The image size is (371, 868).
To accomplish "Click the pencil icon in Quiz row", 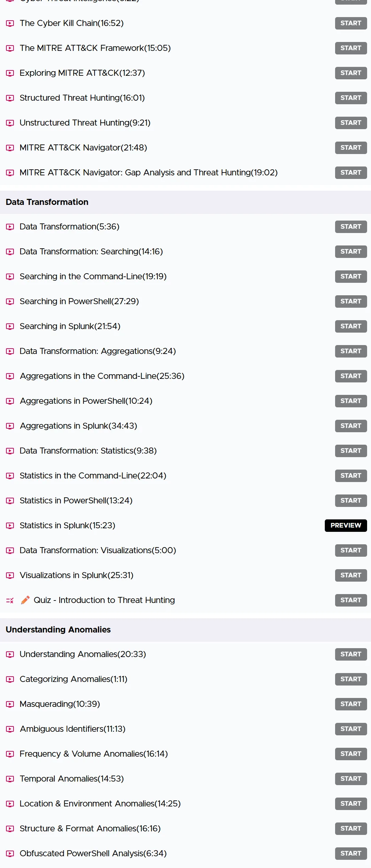I will click(25, 600).
